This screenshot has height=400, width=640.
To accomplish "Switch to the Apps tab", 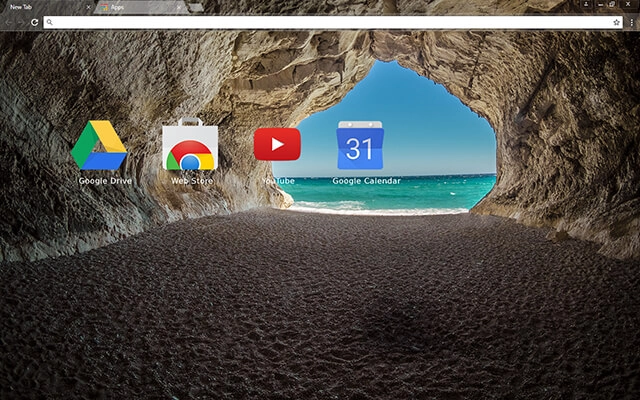I will click(x=141, y=7).
